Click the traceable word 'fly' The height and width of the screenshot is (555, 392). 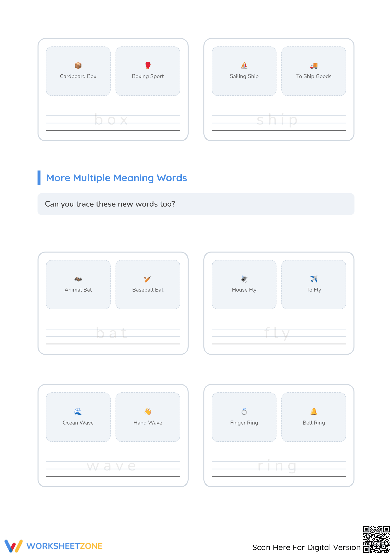[x=277, y=333]
